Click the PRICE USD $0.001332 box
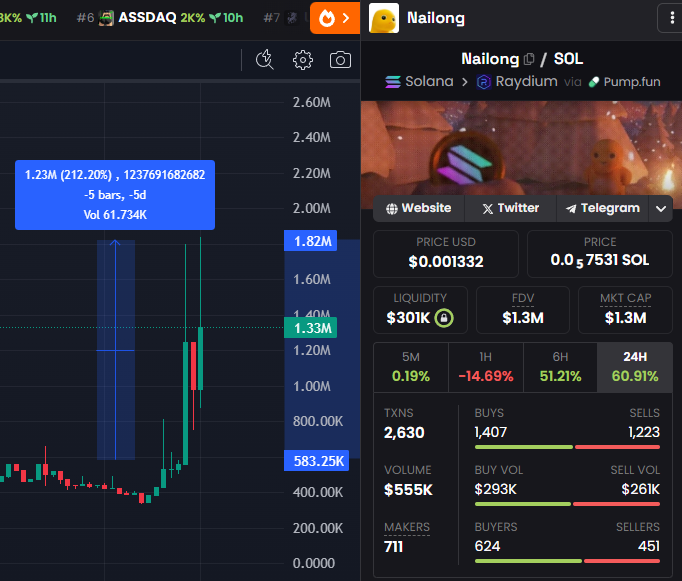 (x=446, y=254)
